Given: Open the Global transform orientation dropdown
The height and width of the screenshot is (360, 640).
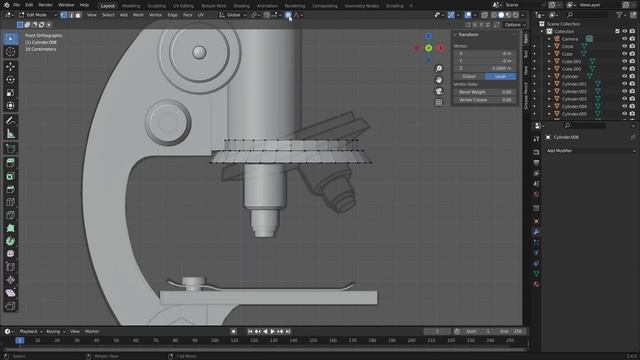Looking at the screenshot, I should (x=233, y=15).
